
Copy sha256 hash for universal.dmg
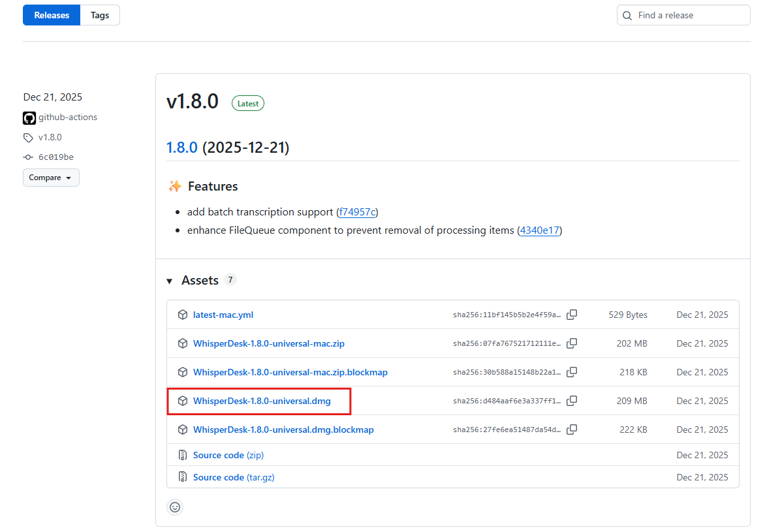coord(572,401)
